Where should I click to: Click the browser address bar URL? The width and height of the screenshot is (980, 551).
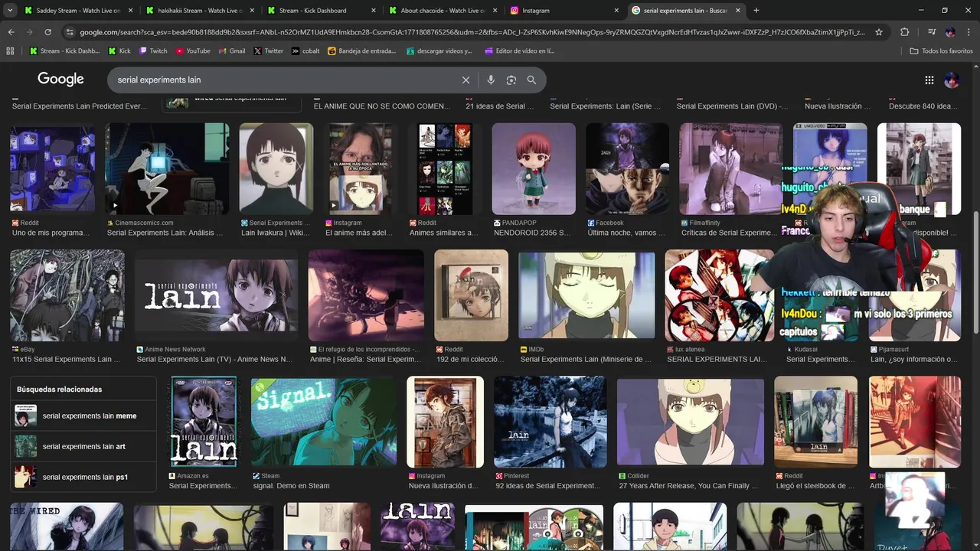pos(471,32)
